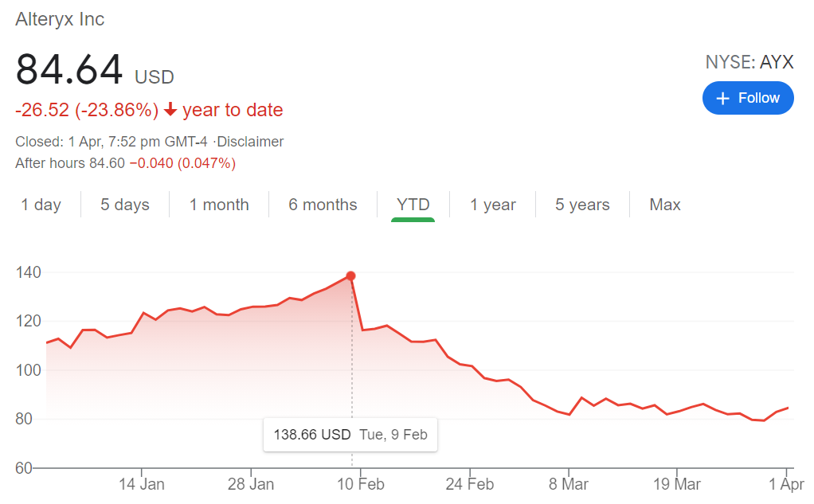Click the Alteryx Inc company name
This screenshot has height=504, width=814.
[x=61, y=19]
